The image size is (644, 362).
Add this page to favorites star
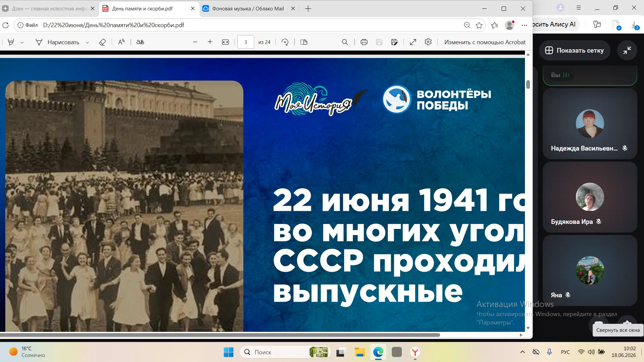pos(479,25)
